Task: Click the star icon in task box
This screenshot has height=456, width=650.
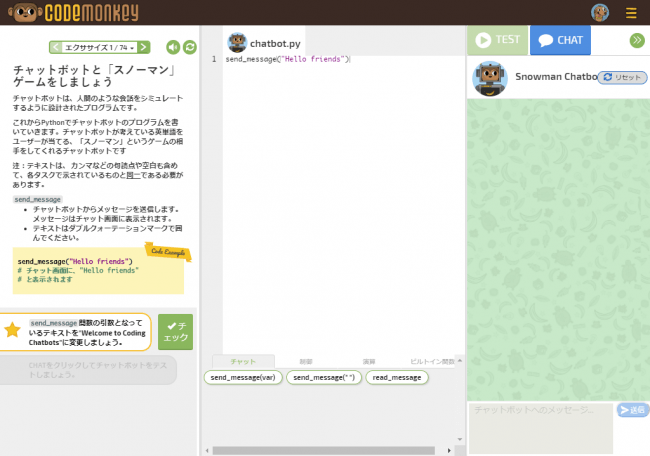Action: [12, 330]
